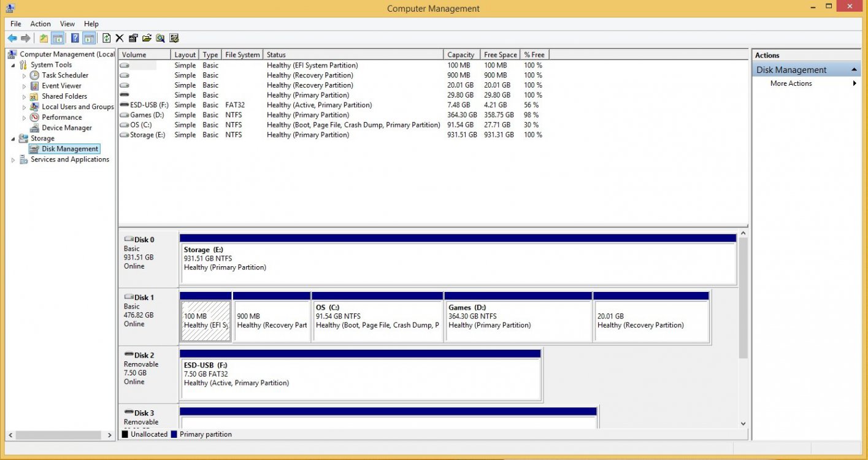Click the Up one level folder icon
This screenshot has width=868, height=460.
(x=44, y=38)
